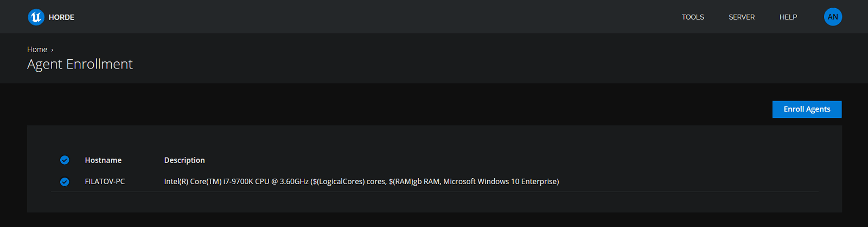
Task: Uncheck the FILATOV-PC agent checkbox
Action: [65, 182]
